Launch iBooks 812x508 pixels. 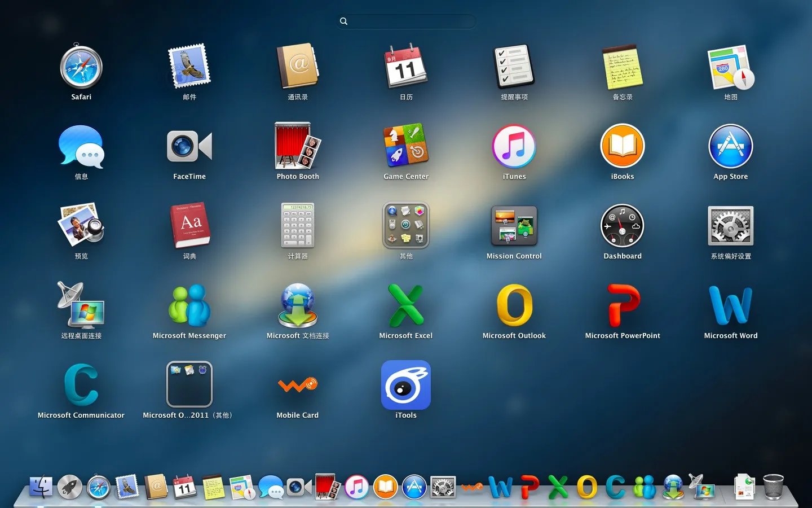coord(622,147)
